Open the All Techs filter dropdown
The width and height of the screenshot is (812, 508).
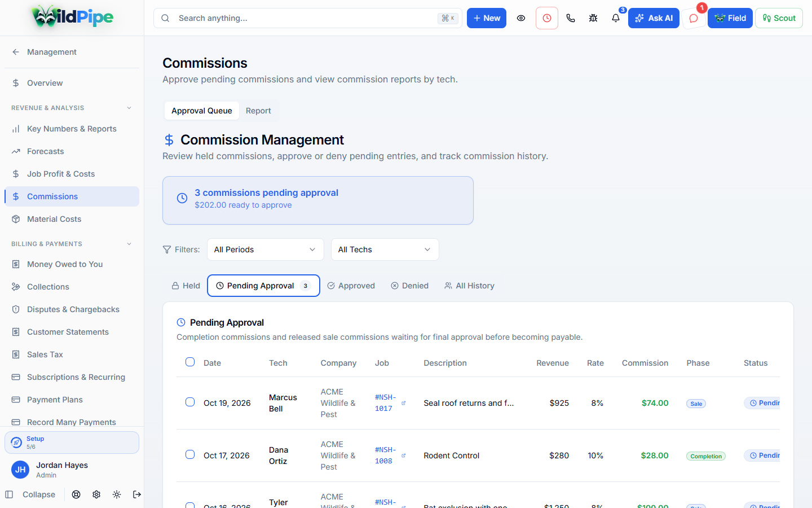click(385, 249)
